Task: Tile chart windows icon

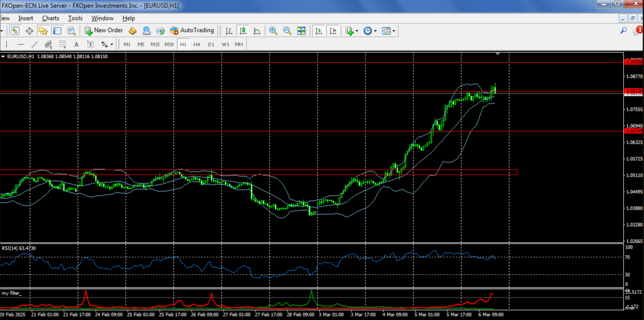Action: pyautogui.click(x=301, y=31)
